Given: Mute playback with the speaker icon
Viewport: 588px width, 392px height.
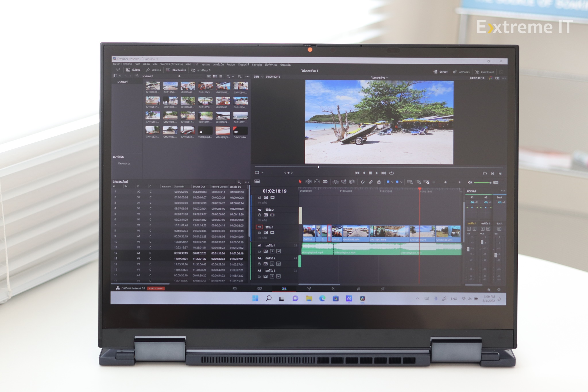Looking at the screenshot, I should coord(470,182).
